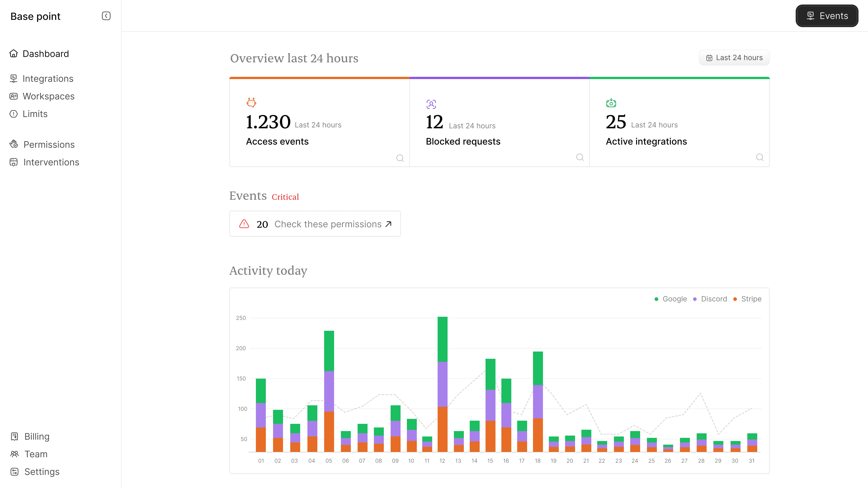Collapse the sidebar with the chevron icon
Viewport: 868px width, 488px height.
click(x=106, y=16)
